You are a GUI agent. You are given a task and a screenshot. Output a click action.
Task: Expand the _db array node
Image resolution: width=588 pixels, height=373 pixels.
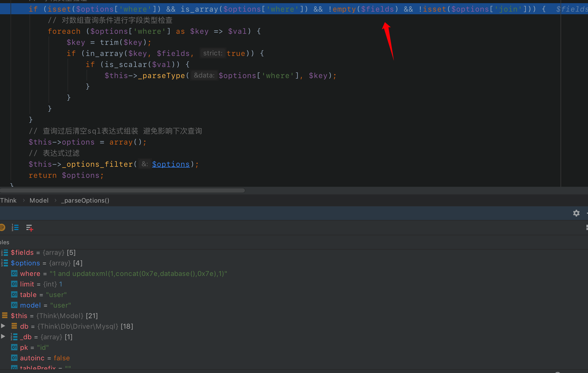tap(3, 337)
